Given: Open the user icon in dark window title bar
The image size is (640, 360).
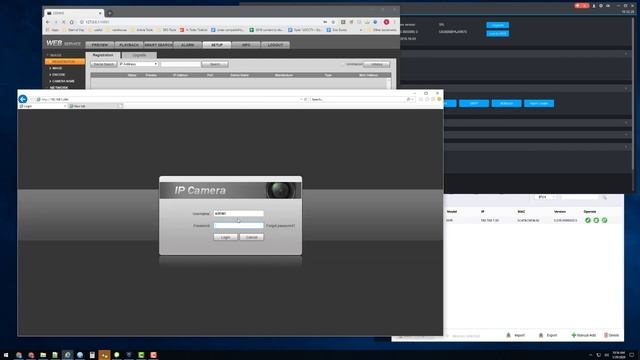Looking at the screenshot, I should click(594, 6).
